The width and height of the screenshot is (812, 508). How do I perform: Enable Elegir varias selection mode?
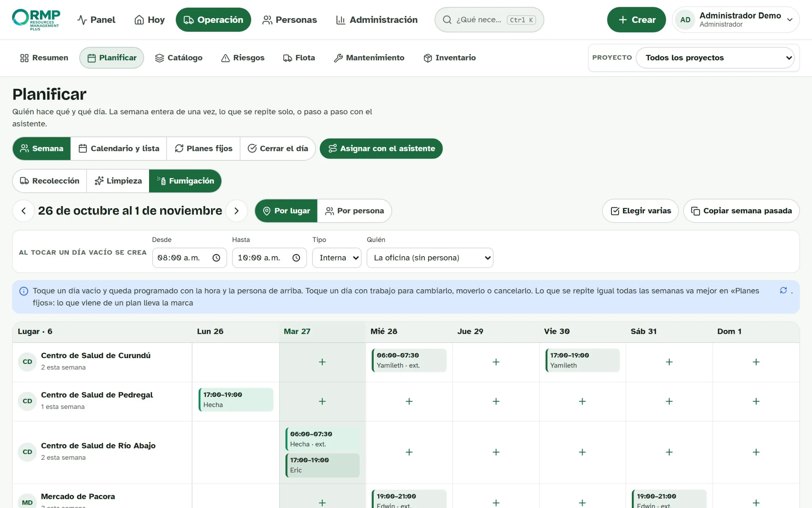(641, 211)
